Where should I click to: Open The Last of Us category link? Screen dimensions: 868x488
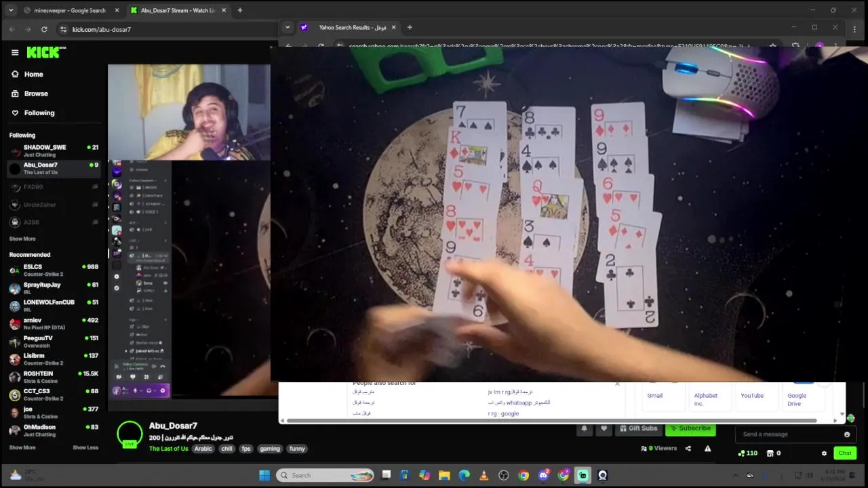pos(168,449)
